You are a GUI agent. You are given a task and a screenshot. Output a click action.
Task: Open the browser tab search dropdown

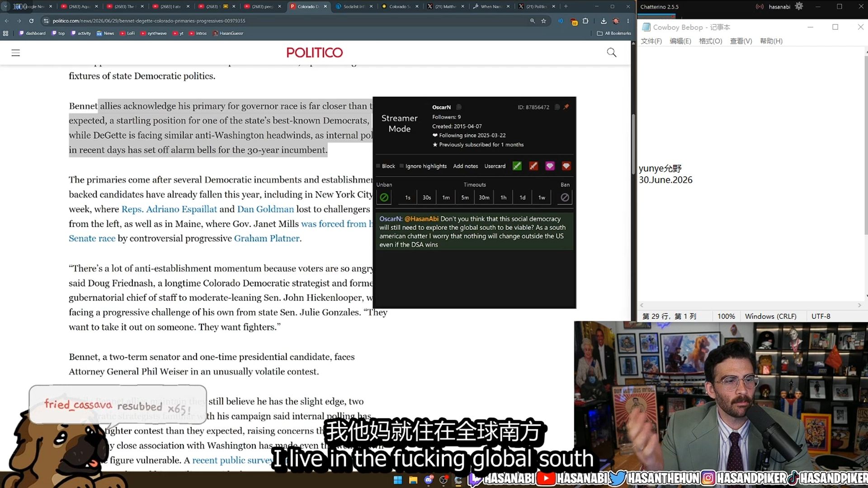pos(5,6)
